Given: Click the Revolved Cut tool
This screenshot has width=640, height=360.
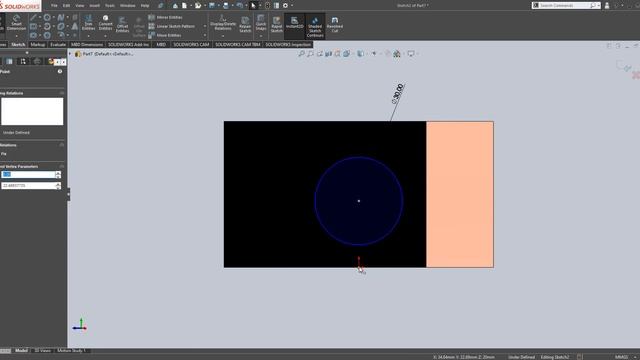Looking at the screenshot, I should pyautogui.click(x=335, y=24).
